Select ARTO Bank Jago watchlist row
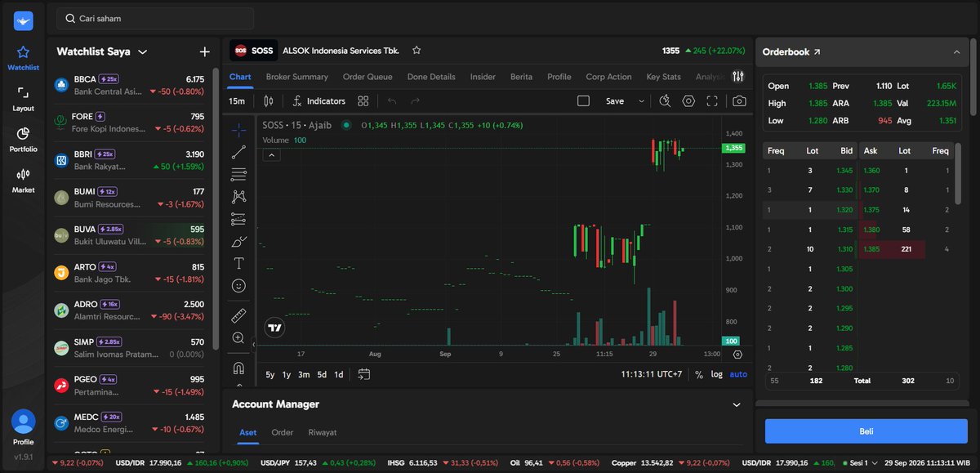This screenshot has height=473, width=980. [129, 273]
